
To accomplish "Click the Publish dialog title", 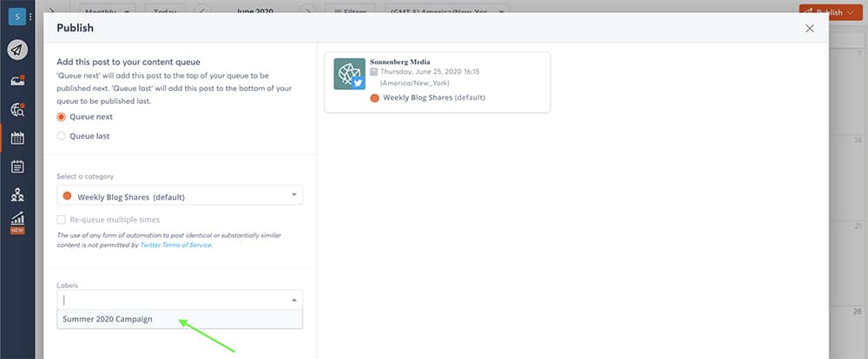I will [x=75, y=29].
